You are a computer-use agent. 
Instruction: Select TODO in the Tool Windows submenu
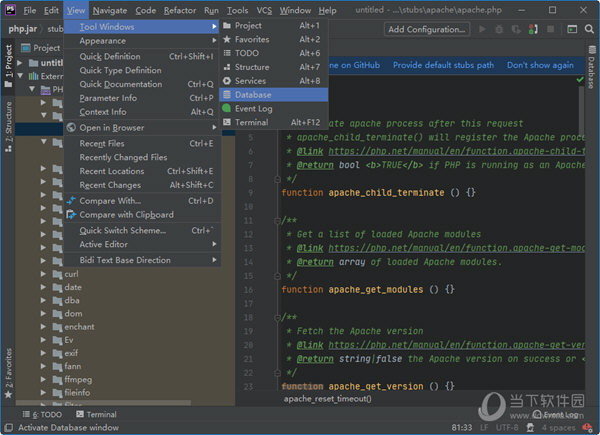click(274, 53)
